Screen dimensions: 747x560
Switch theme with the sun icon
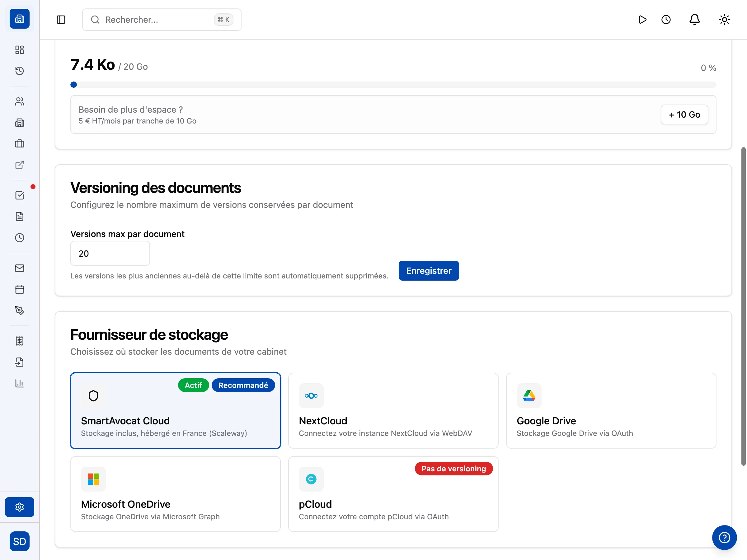(724, 20)
